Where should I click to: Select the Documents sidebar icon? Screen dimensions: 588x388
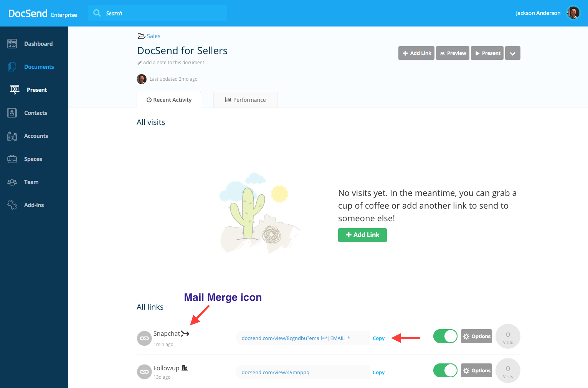12,67
